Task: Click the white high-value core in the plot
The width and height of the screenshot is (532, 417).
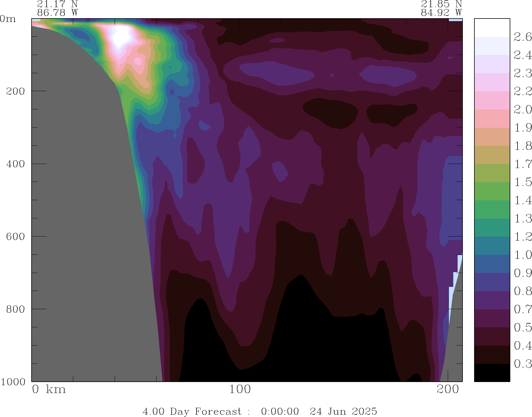Action: click(121, 36)
